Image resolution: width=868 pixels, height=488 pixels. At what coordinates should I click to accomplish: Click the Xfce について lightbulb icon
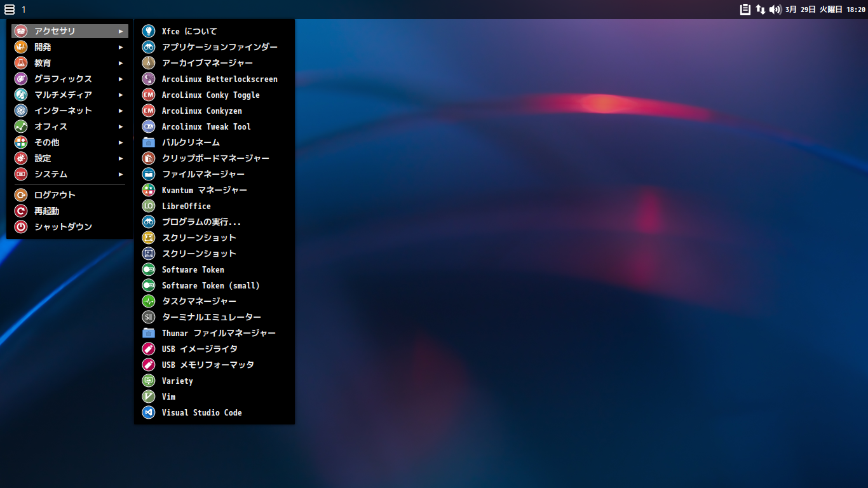(148, 31)
